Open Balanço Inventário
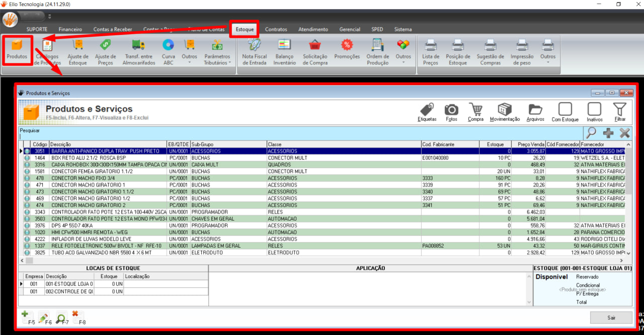644x335 pixels. pyautogui.click(x=284, y=52)
